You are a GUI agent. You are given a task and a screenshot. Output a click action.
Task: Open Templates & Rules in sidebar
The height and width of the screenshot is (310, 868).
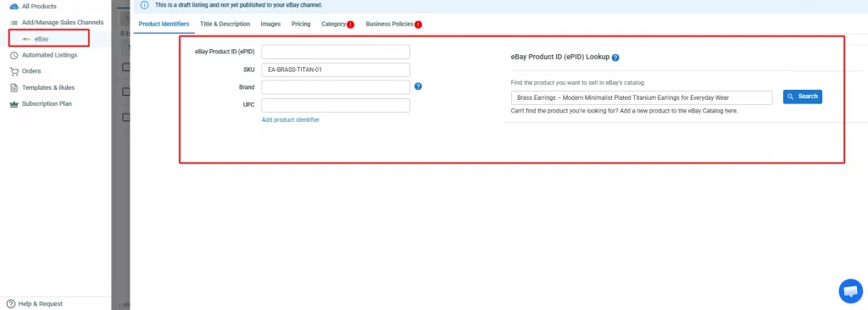(x=48, y=87)
